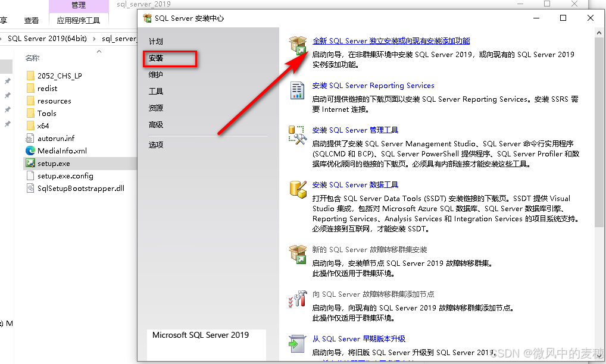Screen dimensions: 606x364
Task: Click the SQL Server data tools icon
Action: click(x=298, y=189)
